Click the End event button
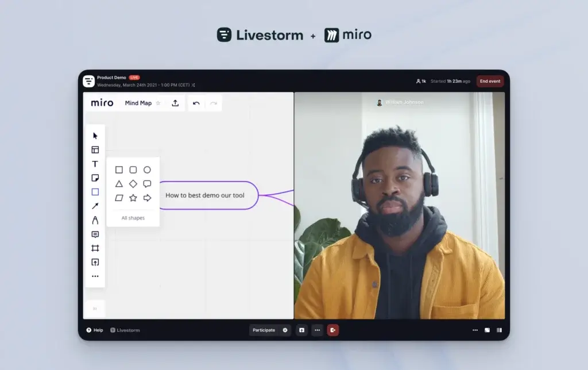Screen dimensions: 588x370 tap(490, 81)
